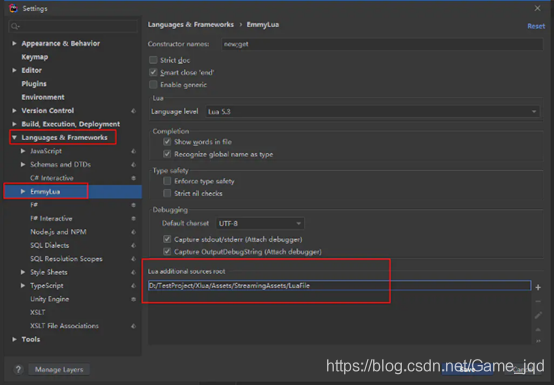Click layer icon beside TypeScript
Screen dimensions: 554x385
(x=134, y=286)
